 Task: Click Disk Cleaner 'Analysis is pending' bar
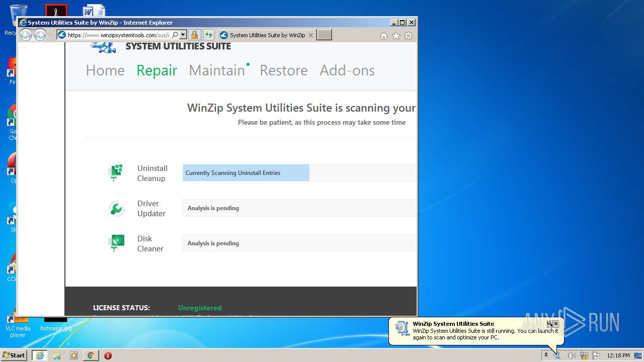point(299,243)
